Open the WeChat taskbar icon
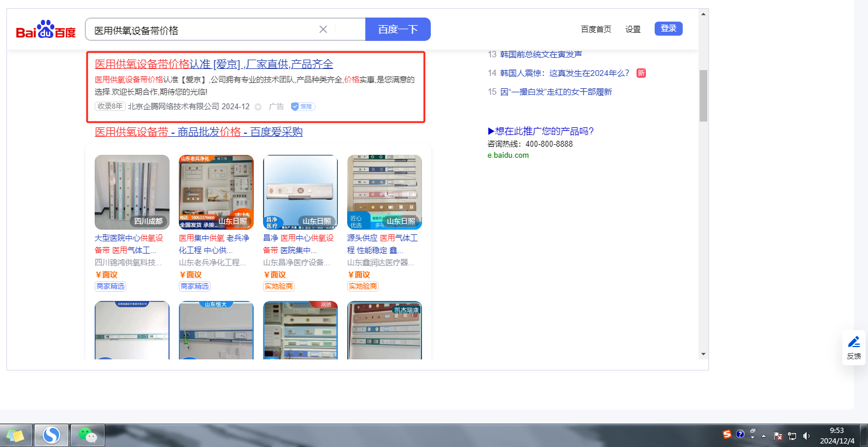868x447 pixels. [87, 435]
